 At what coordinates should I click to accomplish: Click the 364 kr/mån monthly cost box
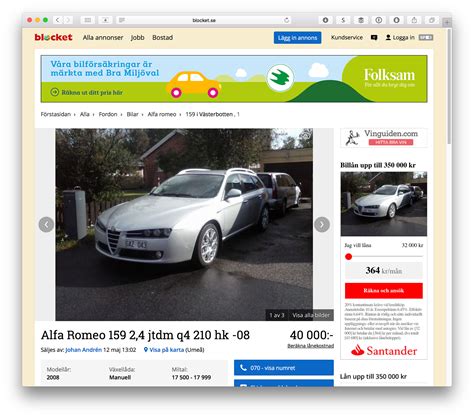tap(384, 270)
